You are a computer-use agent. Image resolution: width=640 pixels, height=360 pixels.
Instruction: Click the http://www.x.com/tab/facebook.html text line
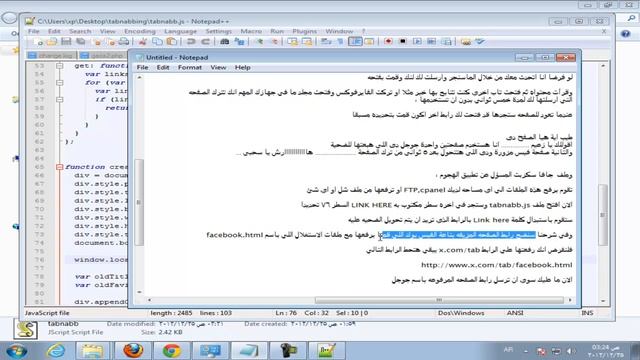(496, 265)
